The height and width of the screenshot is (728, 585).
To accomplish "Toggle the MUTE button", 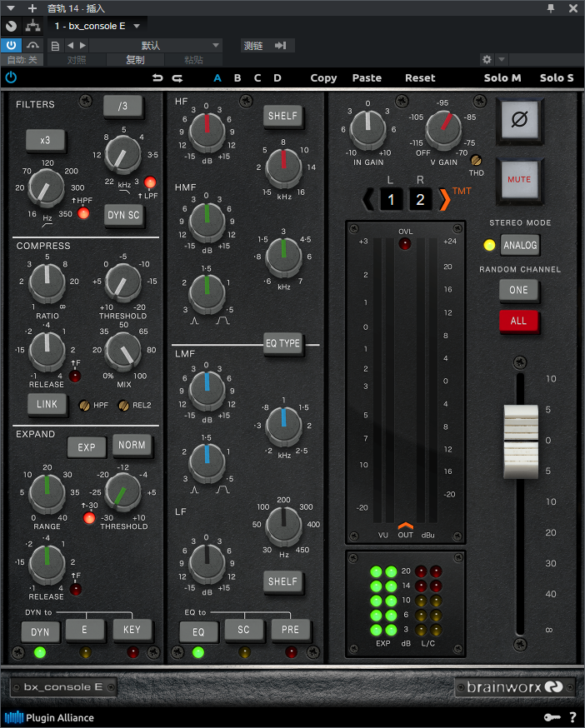I will 519,179.
